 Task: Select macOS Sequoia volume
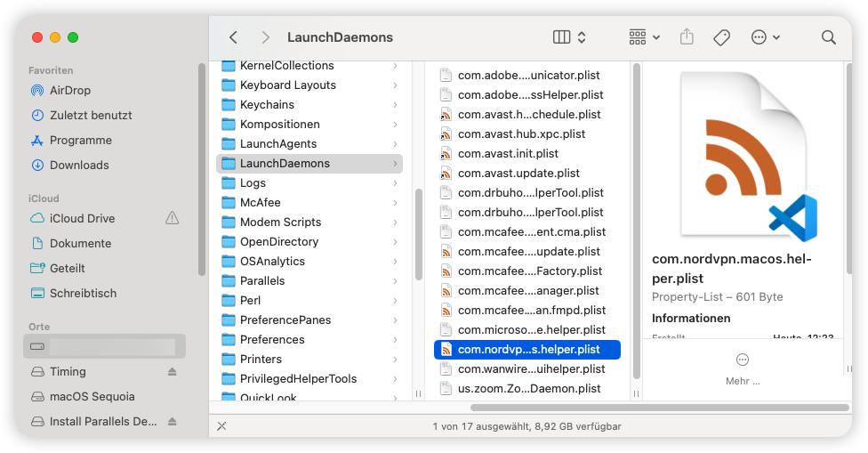(x=92, y=397)
